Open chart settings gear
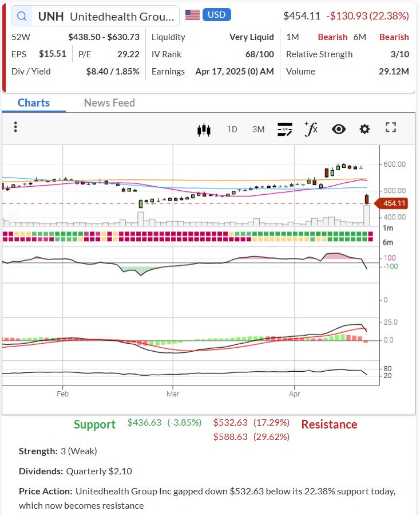This screenshot has width=420, height=515. point(364,129)
